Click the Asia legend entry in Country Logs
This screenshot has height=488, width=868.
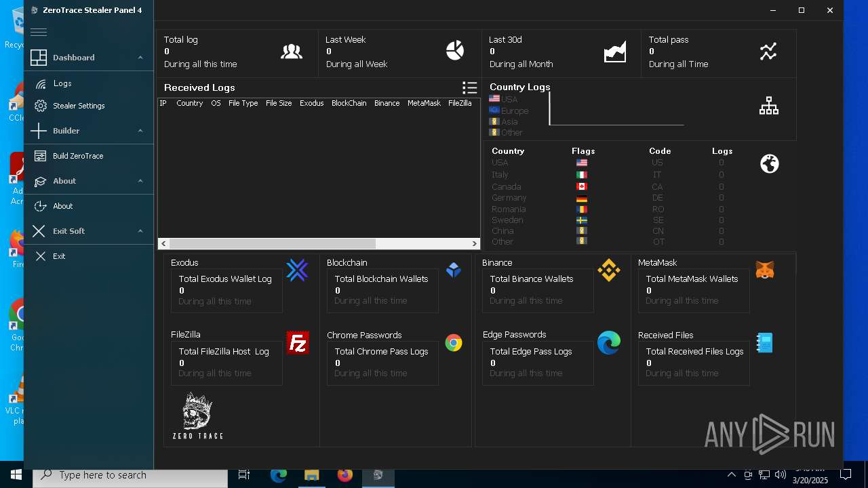coord(504,122)
